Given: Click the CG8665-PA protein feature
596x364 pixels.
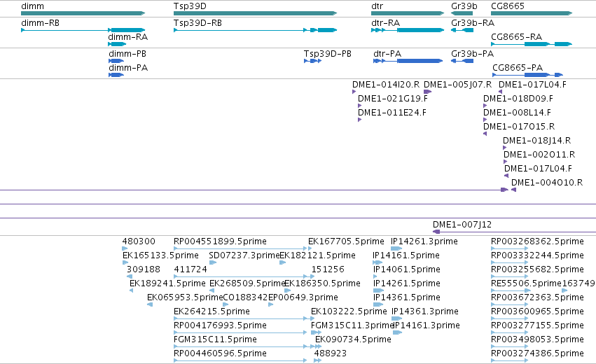Looking at the screenshot, I should click(x=527, y=75).
